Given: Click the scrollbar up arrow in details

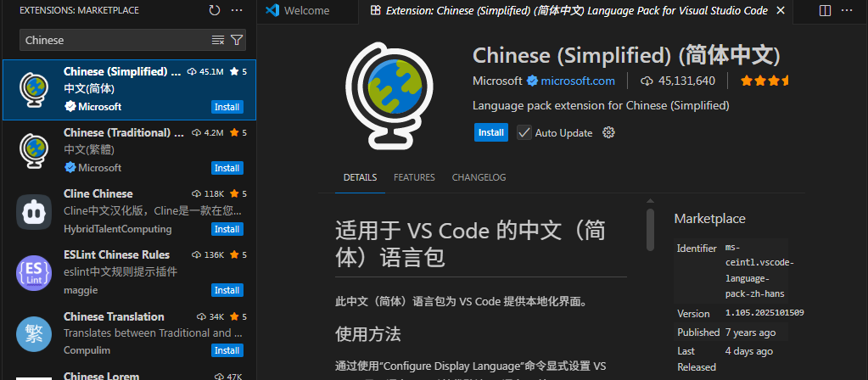Looking at the screenshot, I should tap(651, 201).
